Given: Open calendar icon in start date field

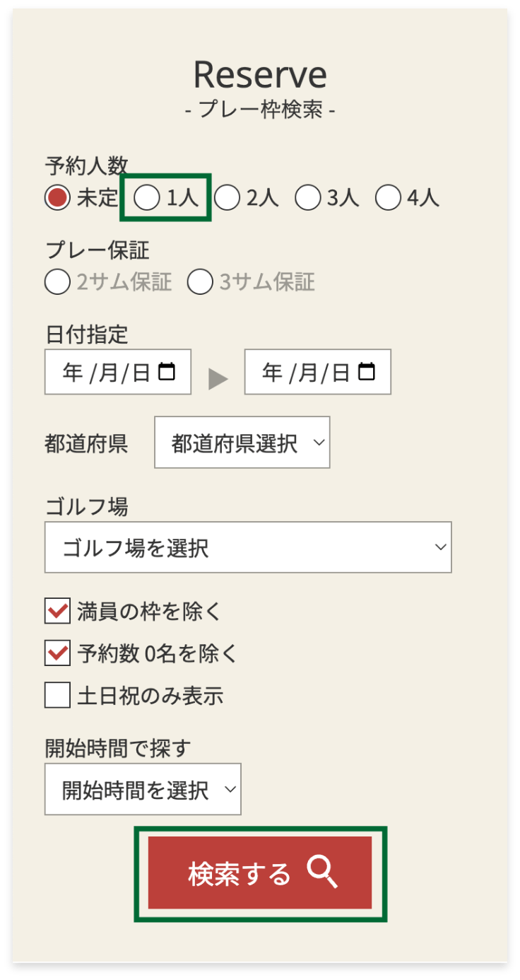Looking at the screenshot, I should tap(166, 372).
